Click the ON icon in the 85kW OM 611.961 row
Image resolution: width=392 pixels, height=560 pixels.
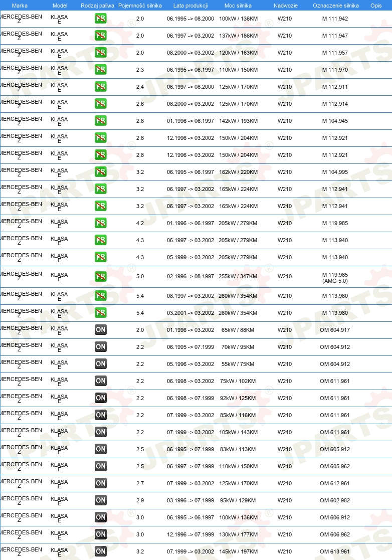pyautogui.click(x=101, y=415)
